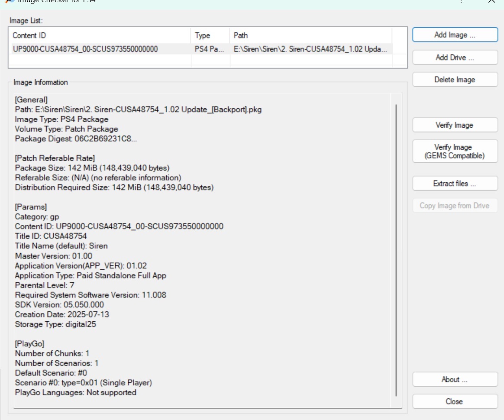
Task: Click the Image Checker app icon in title bar
Action: tap(10, 1)
